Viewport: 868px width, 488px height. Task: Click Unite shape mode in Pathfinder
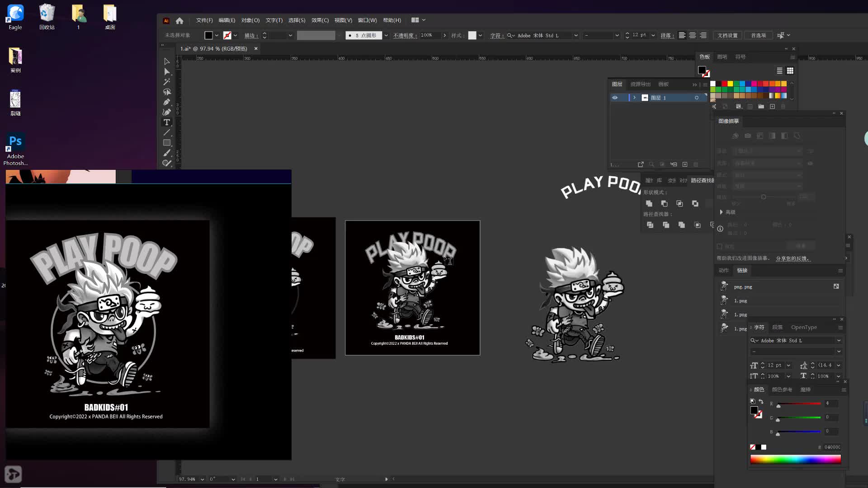click(x=649, y=204)
